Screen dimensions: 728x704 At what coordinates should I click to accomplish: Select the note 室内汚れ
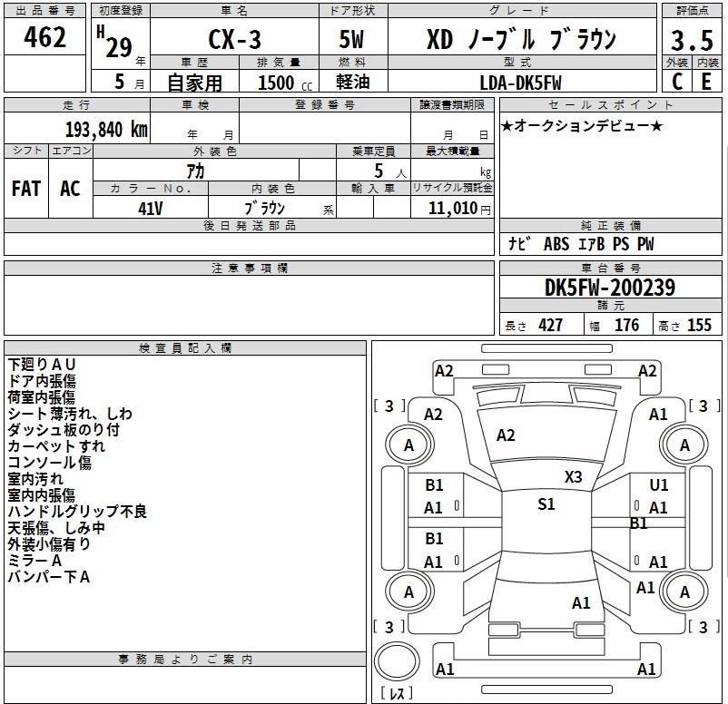(35, 478)
